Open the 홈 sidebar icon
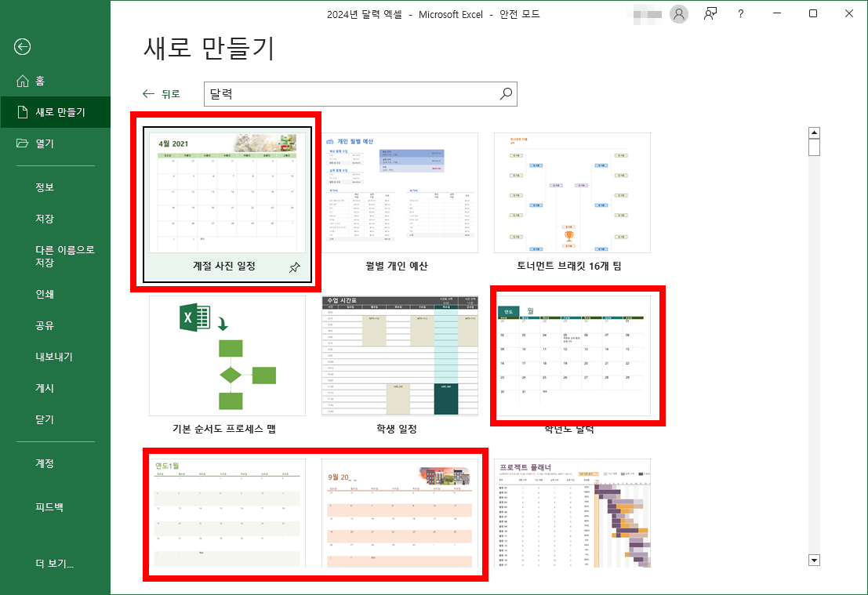868x595 pixels. point(36,80)
